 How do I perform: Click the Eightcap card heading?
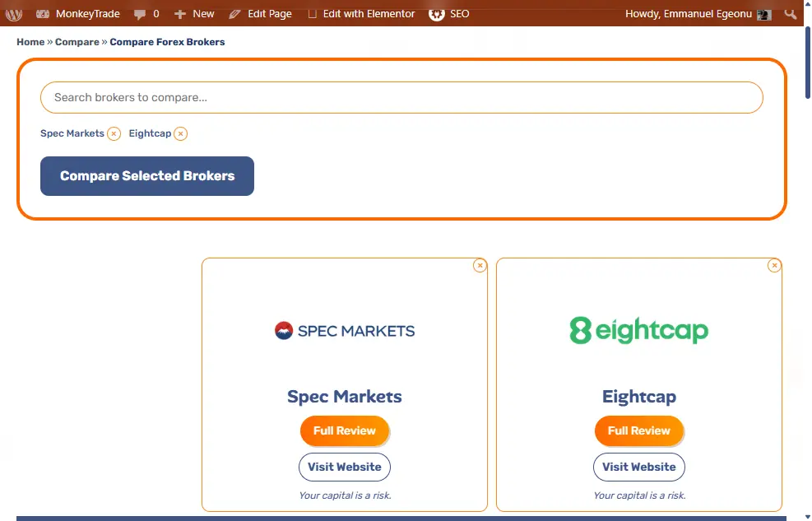[x=639, y=397]
